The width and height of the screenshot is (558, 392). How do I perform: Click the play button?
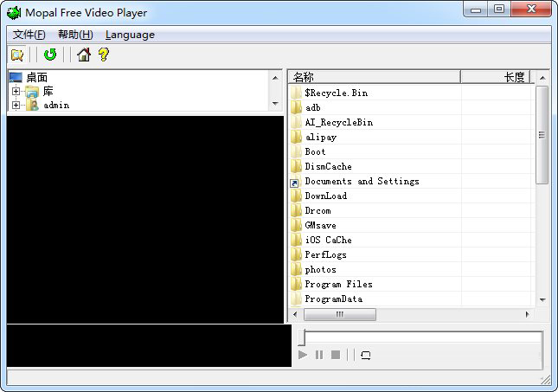(303, 355)
